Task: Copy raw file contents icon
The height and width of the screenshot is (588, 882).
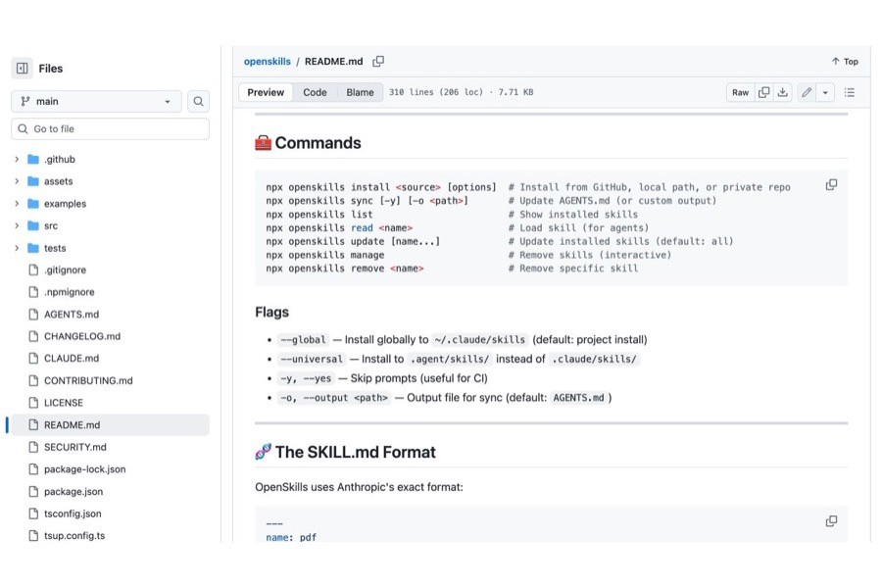Action: (x=763, y=92)
